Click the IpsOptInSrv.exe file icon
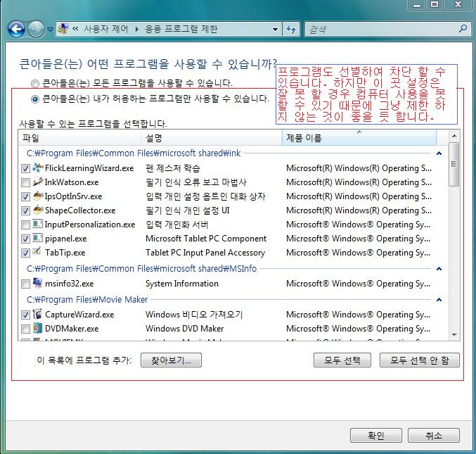 pos(38,196)
